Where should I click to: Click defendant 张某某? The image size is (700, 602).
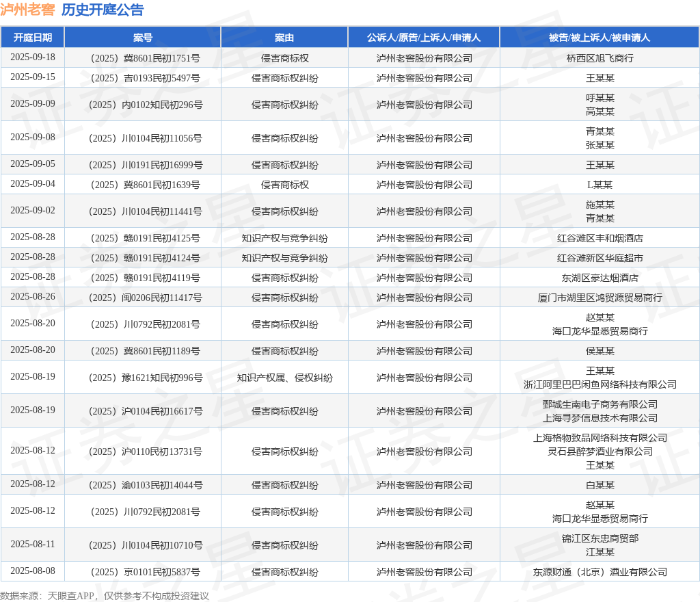tap(600, 145)
